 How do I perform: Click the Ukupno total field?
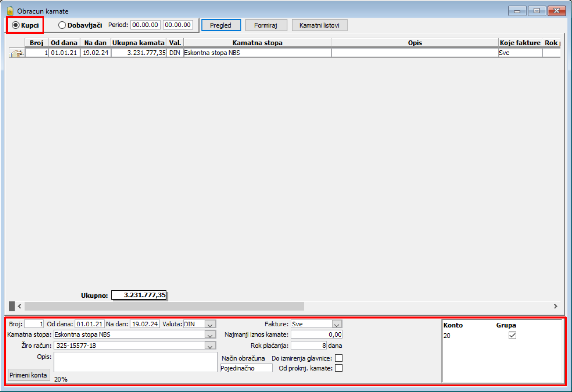click(x=139, y=295)
